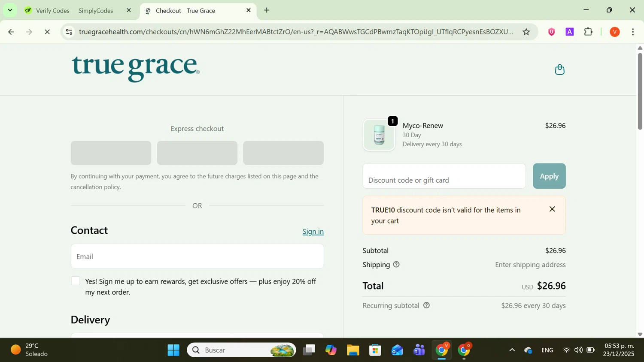Open the tab search dropdown arrow
The image size is (644, 362).
[10, 10]
